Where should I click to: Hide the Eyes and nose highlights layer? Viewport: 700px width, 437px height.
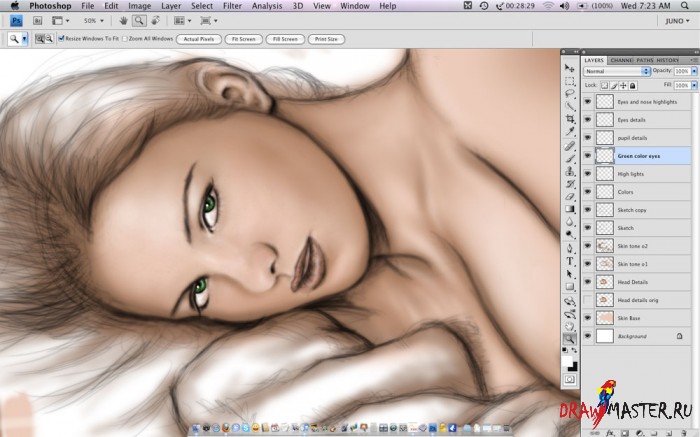588,102
